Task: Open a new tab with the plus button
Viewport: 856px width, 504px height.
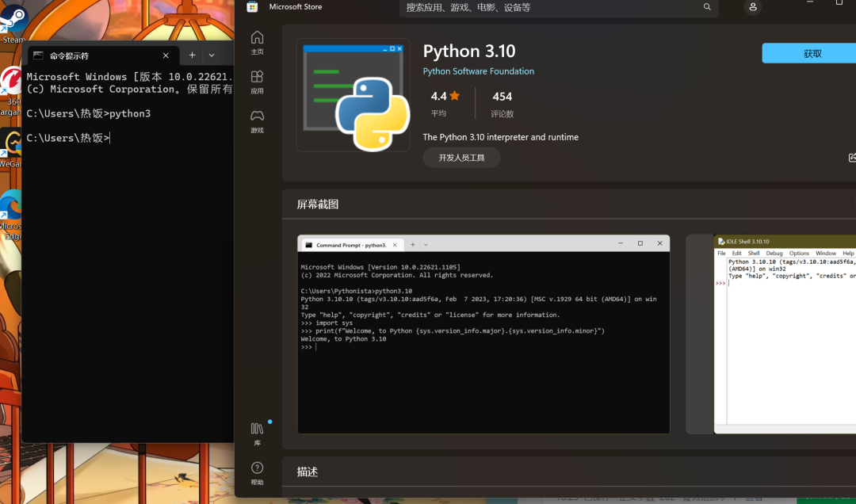Action: click(192, 55)
